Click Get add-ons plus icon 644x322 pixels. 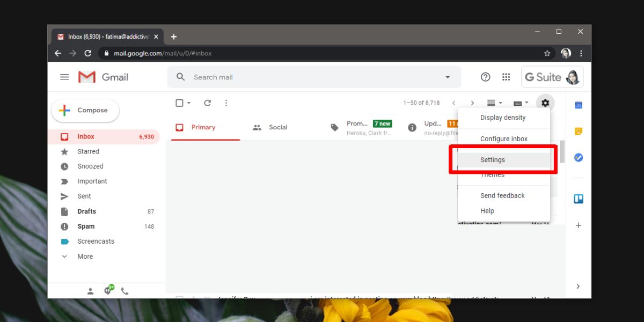click(x=579, y=225)
